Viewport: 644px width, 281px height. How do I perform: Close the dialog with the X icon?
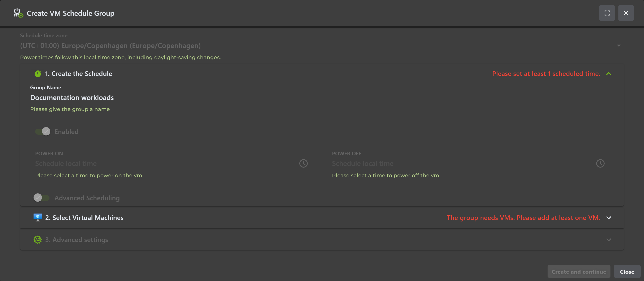click(x=626, y=13)
